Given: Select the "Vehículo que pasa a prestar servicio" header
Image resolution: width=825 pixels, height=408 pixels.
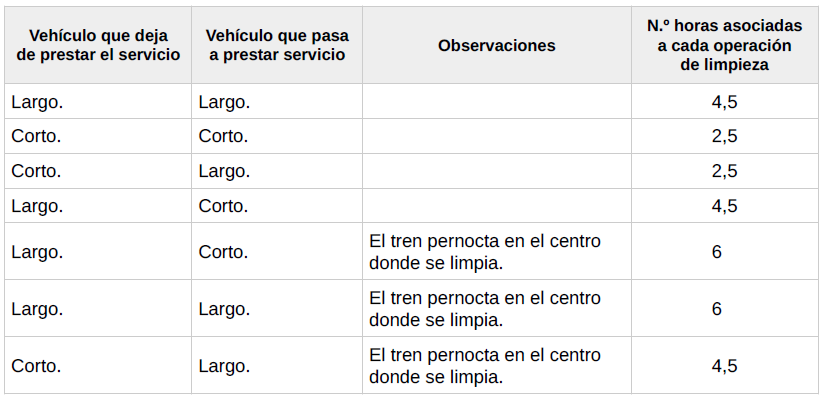Looking at the screenshot, I should pyautogui.click(x=276, y=46).
